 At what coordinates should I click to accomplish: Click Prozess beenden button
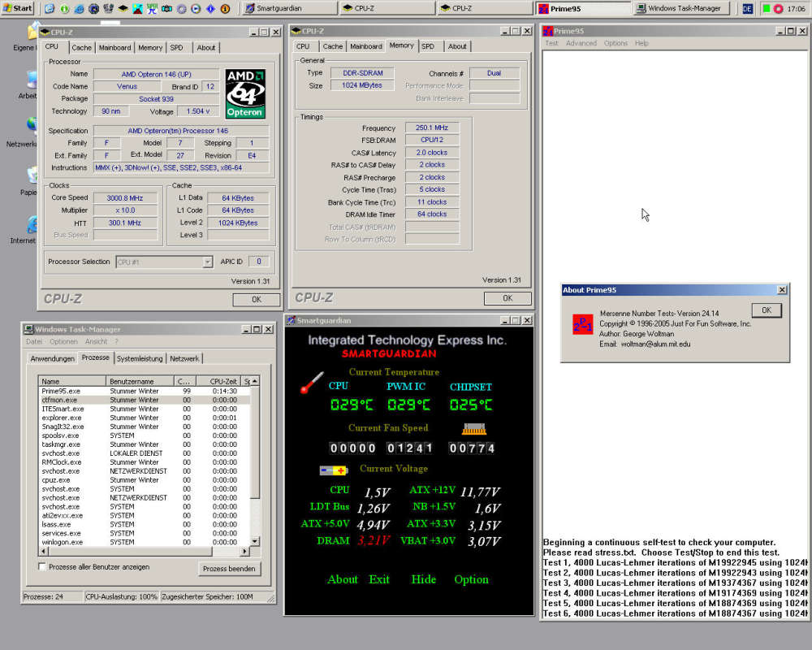229,569
